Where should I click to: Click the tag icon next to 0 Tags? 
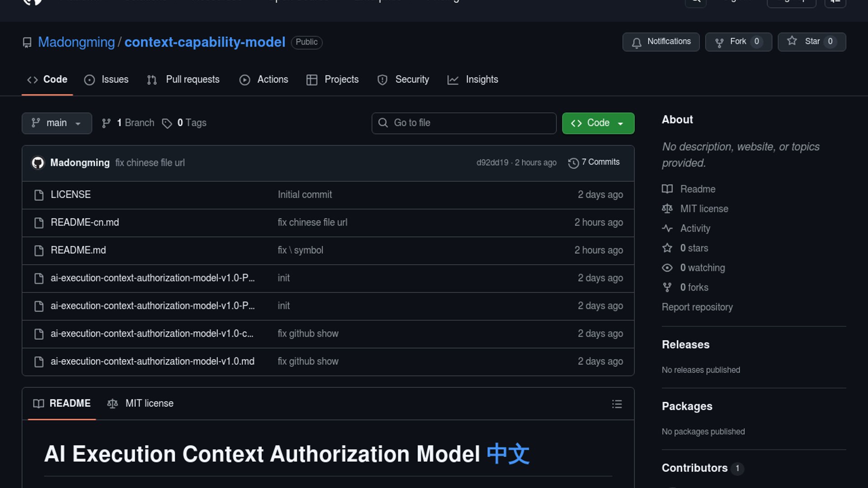(x=167, y=123)
